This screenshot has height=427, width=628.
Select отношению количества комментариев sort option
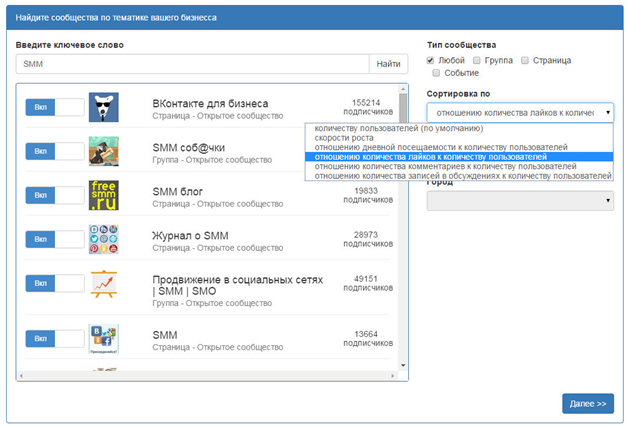459,166
